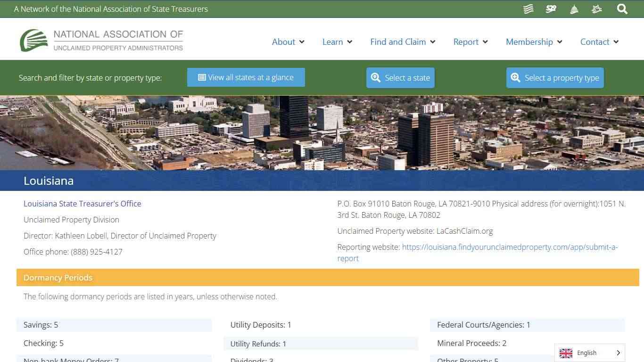This screenshot has height=362, width=644.
Task: Open the Louisiana reporting website link
Action: click(510, 247)
